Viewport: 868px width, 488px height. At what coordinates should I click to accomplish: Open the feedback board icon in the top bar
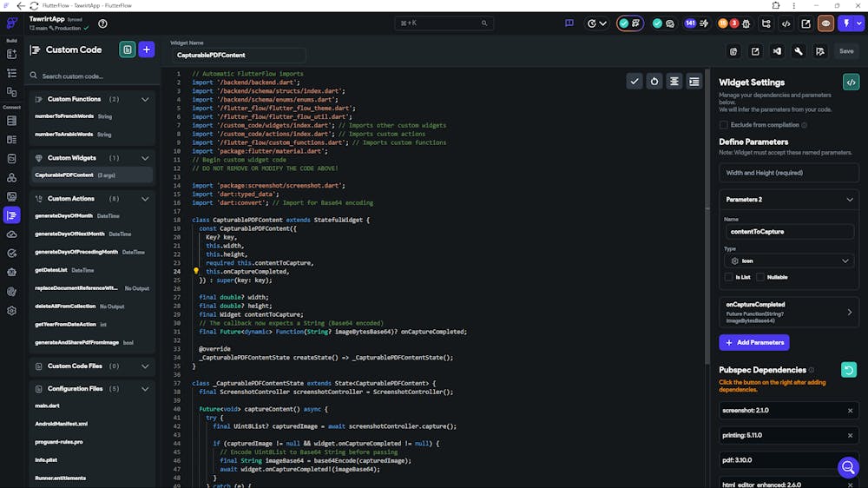point(569,23)
